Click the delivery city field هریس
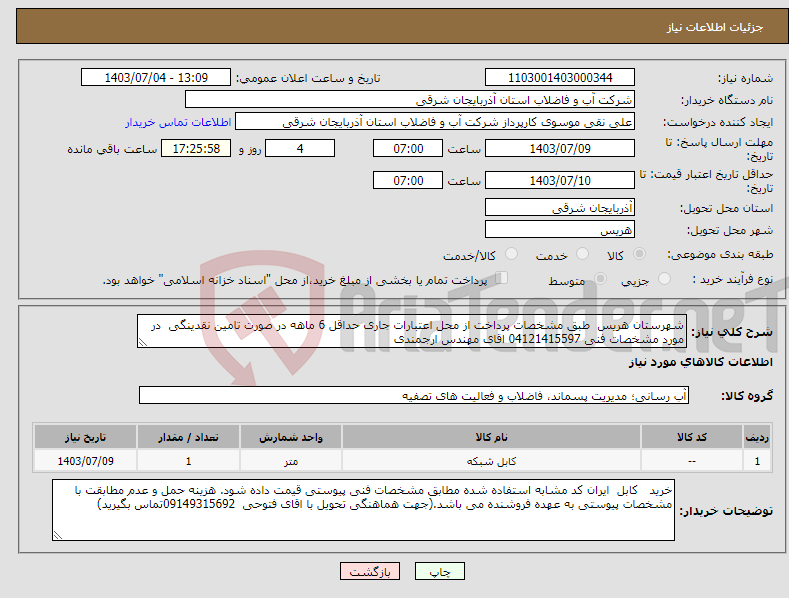This screenshot has height=598, width=789. pyautogui.click(x=560, y=230)
